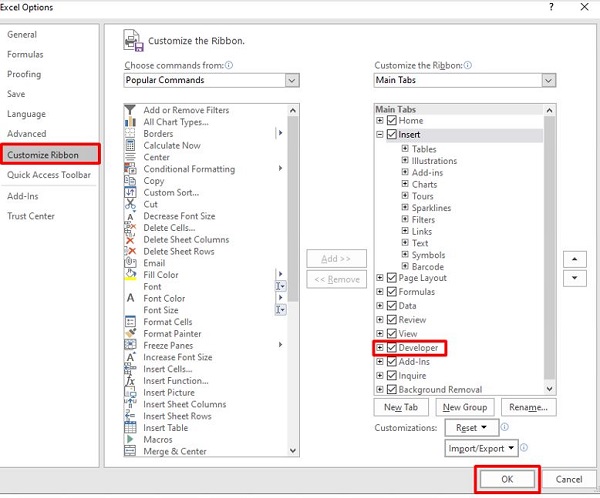The image size is (600, 498).
Task: Open the Proofing options category
Action: (x=24, y=74)
